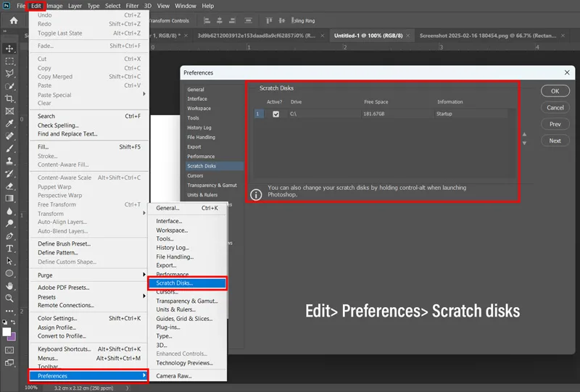The image size is (580, 392).
Task: Click the Next button
Action: [x=555, y=141]
